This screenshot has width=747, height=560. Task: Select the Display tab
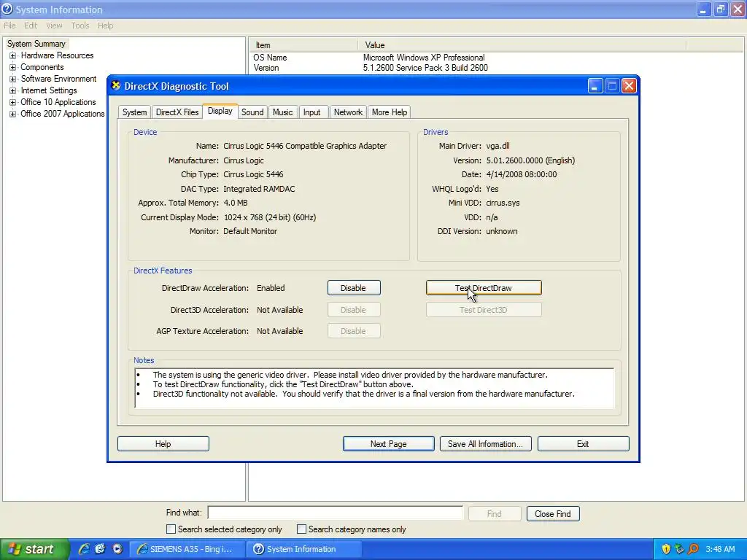(x=220, y=111)
